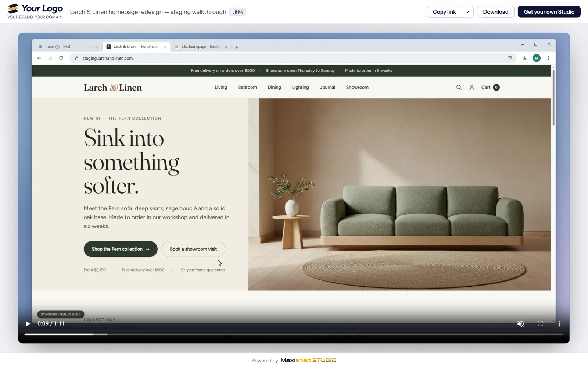Screen dimensions: 588x368
Task: Reload the staging page
Action: tap(61, 58)
